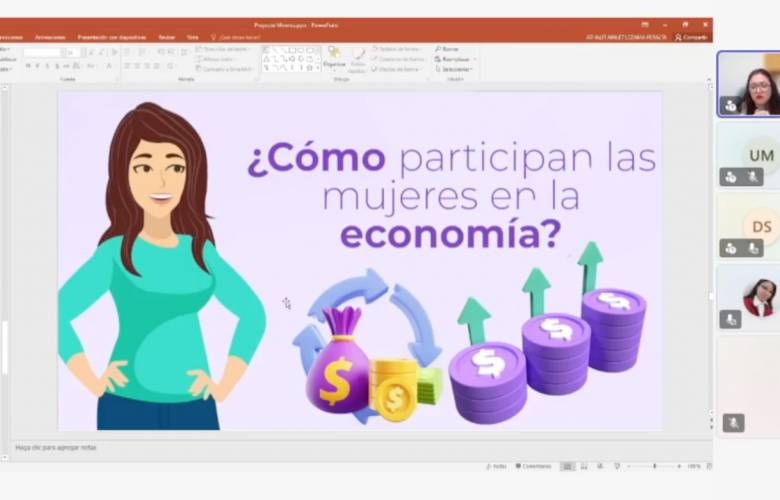Switch to slide sorter view
Image resolution: width=780 pixels, height=500 pixels.
coord(584,466)
